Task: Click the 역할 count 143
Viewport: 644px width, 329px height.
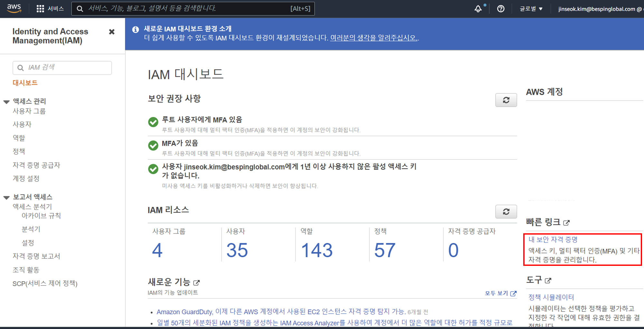Action: [x=317, y=250]
